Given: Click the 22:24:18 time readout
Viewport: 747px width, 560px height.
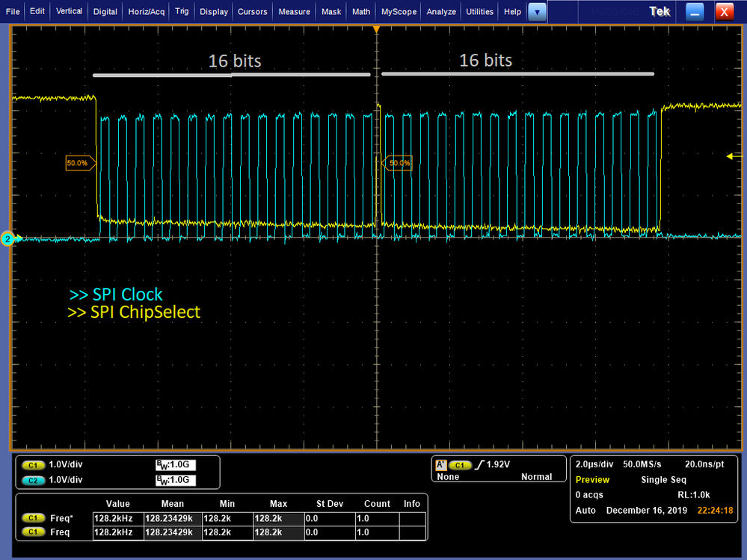Looking at the screenshot, I should coord(715,511).
